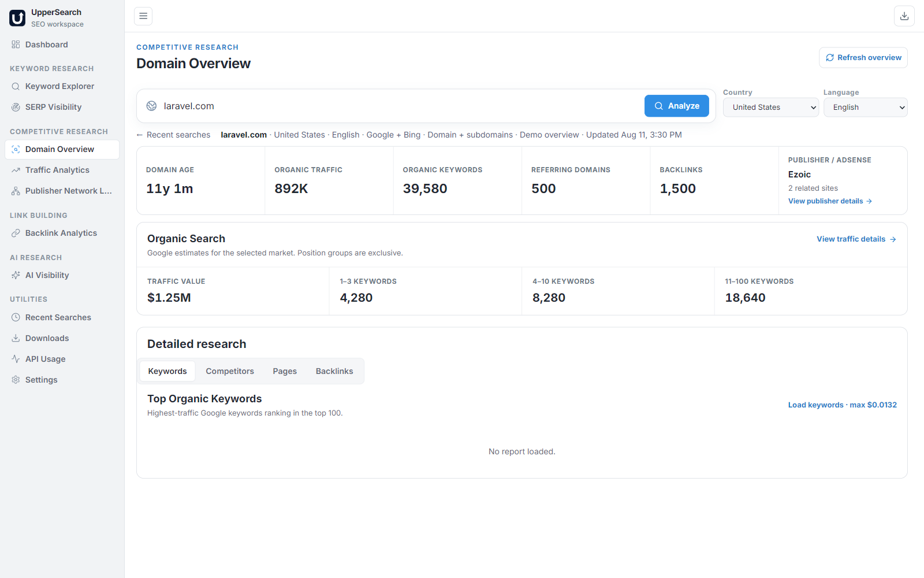Image resolution: width=924 pixels, height=578 pixels.
Task: Click the globe icon in domain field
Action: [152, 106]
